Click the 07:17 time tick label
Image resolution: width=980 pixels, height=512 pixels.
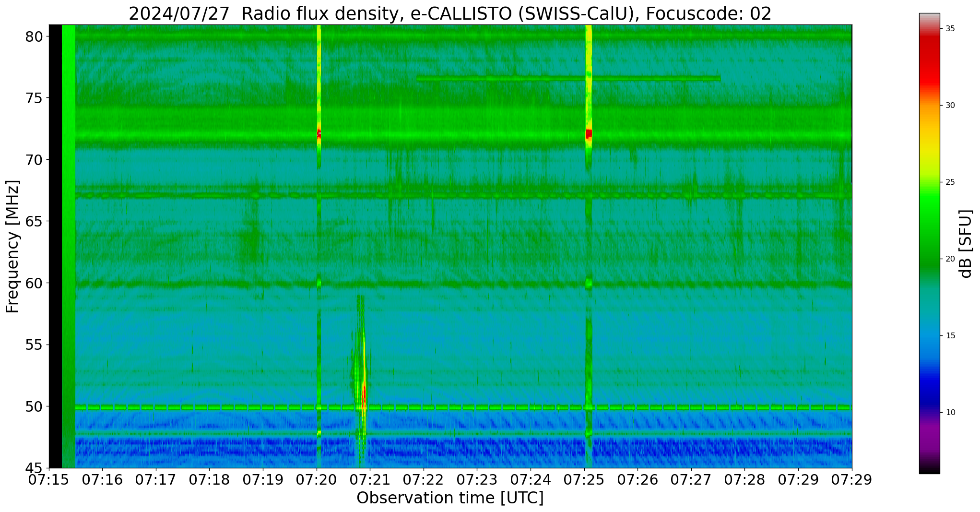pos(156,480)
